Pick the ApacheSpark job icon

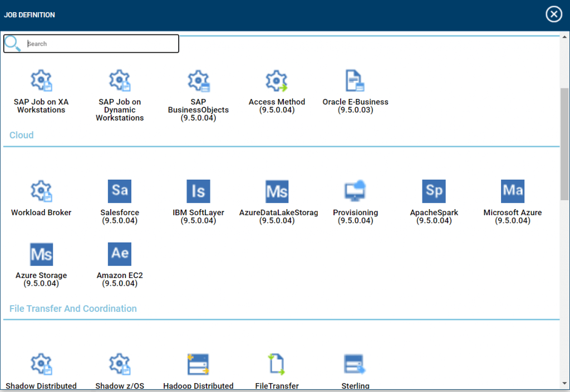click(434, 191)
